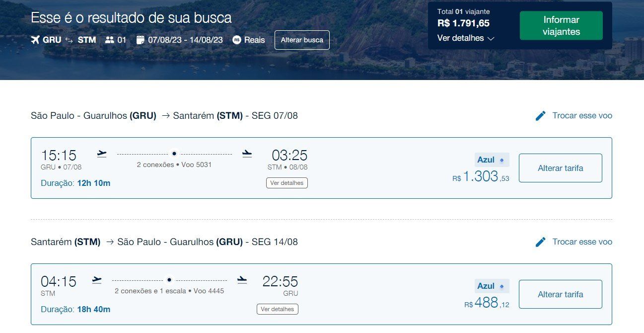
Task: Click the R$ currency icon beside Reais
Action: pos(237,40)
